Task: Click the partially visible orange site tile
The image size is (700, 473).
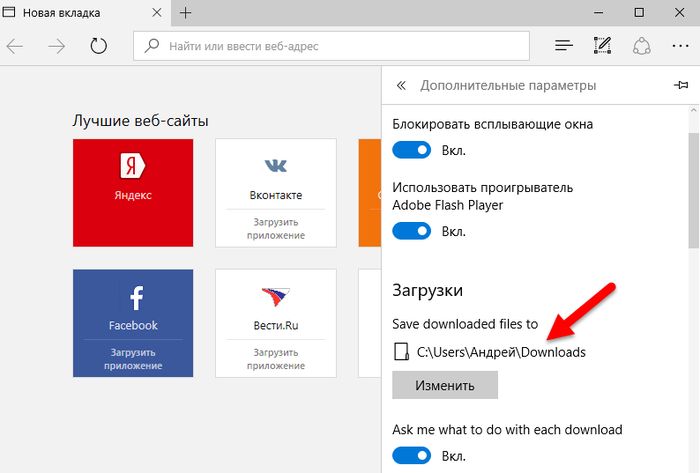Action: (370, 193)
